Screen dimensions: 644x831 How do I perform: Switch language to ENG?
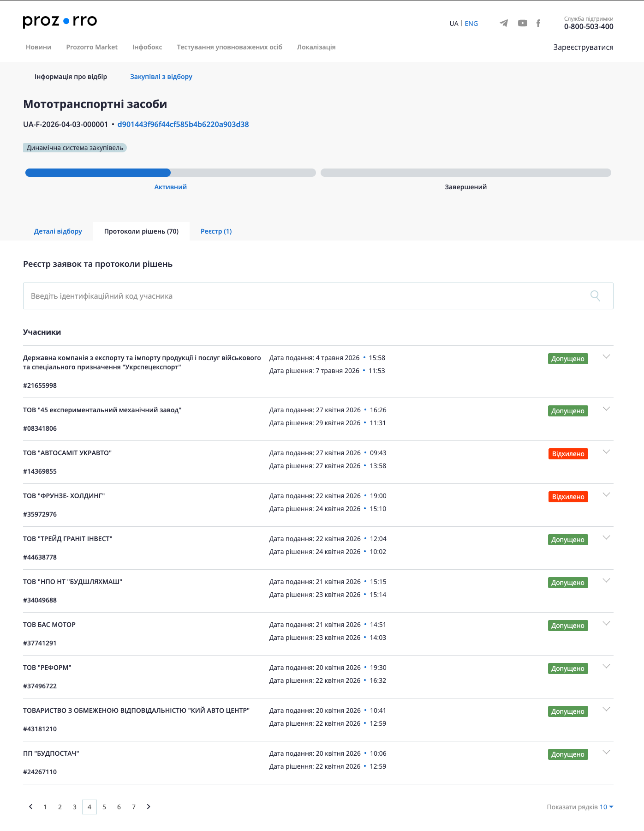[471, 24]
